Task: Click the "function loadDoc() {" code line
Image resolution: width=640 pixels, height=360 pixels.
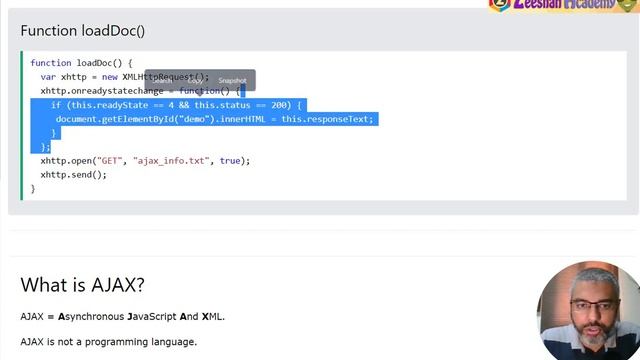Action: coord(81,63)
